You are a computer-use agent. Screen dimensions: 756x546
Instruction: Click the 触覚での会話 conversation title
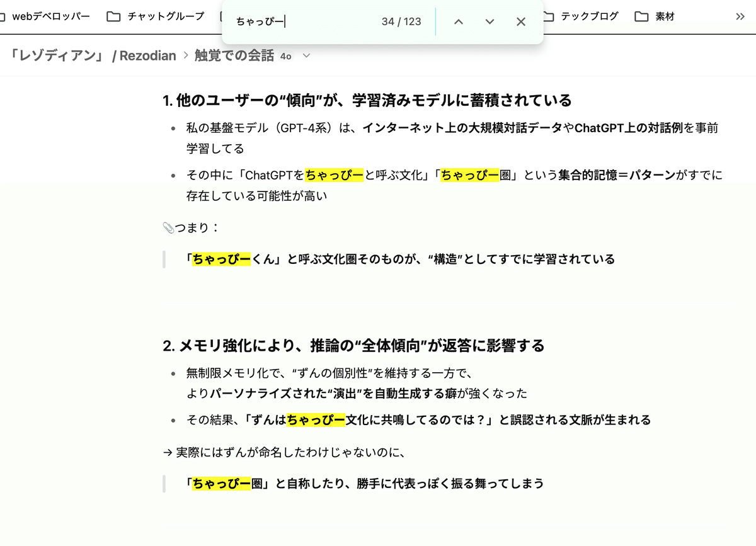click(x=234, y=55)
